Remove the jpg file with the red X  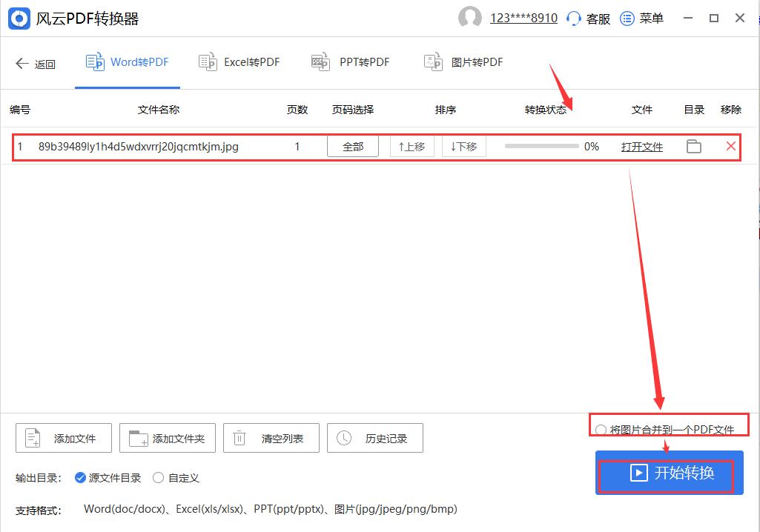pos(731,146)
